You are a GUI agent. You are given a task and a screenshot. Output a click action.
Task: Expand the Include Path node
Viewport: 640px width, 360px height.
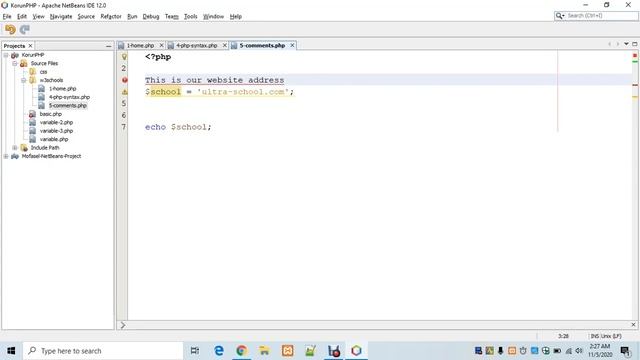(15, 148)
